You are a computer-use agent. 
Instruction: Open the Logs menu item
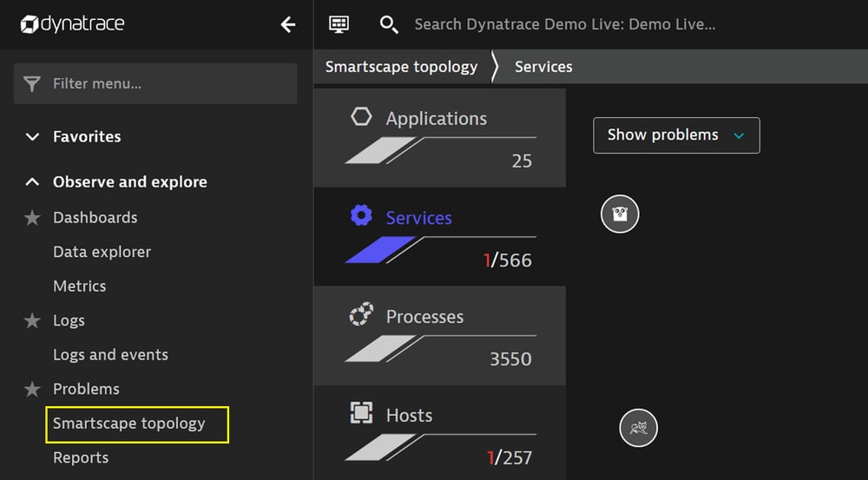pos(69,321)
